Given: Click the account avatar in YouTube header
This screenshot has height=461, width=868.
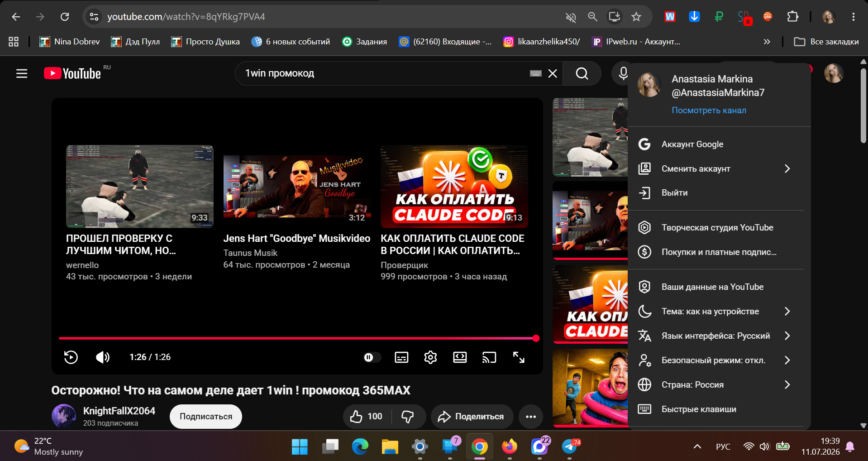Looking at the screenshot, I should tap(834, 73).
